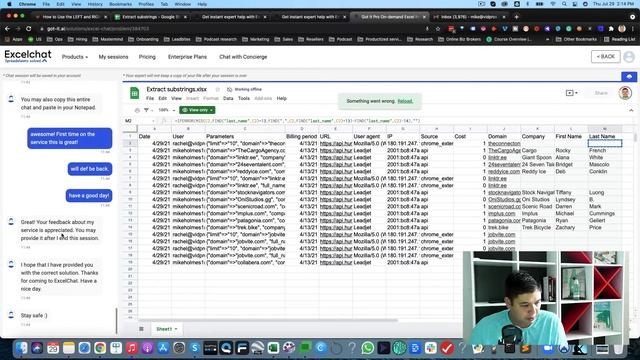
Task: Click the green Google Sheets file icon
Action: pyautogui.click(x=134, y=93)
